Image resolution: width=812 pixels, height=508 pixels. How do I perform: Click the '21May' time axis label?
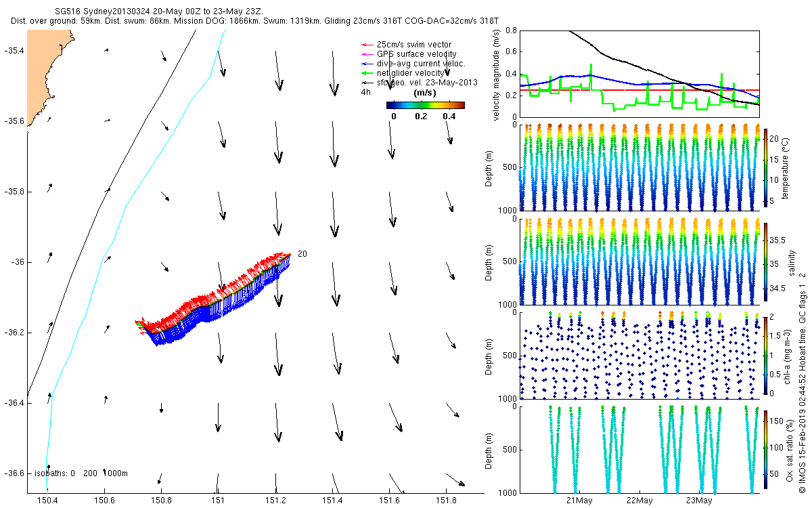pyautogui.click(x=580, y=501)
